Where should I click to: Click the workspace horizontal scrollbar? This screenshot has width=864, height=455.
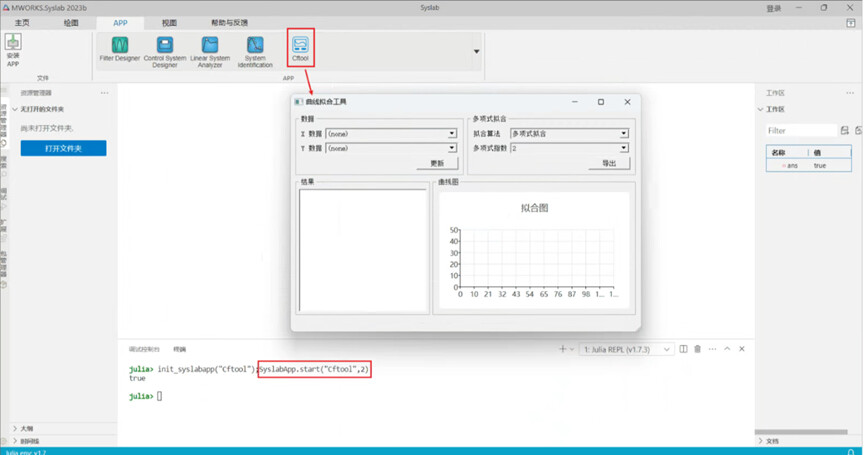point(801,432)
